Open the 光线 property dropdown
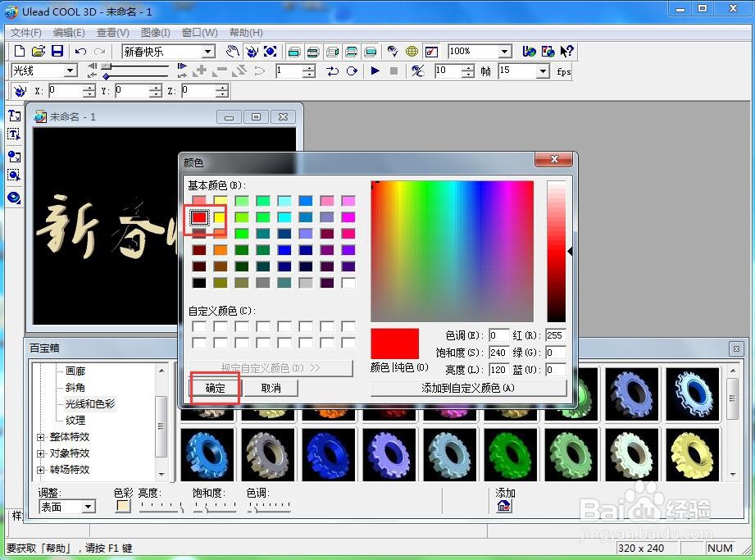The image size is (755, 560). (x=70, y=71)
